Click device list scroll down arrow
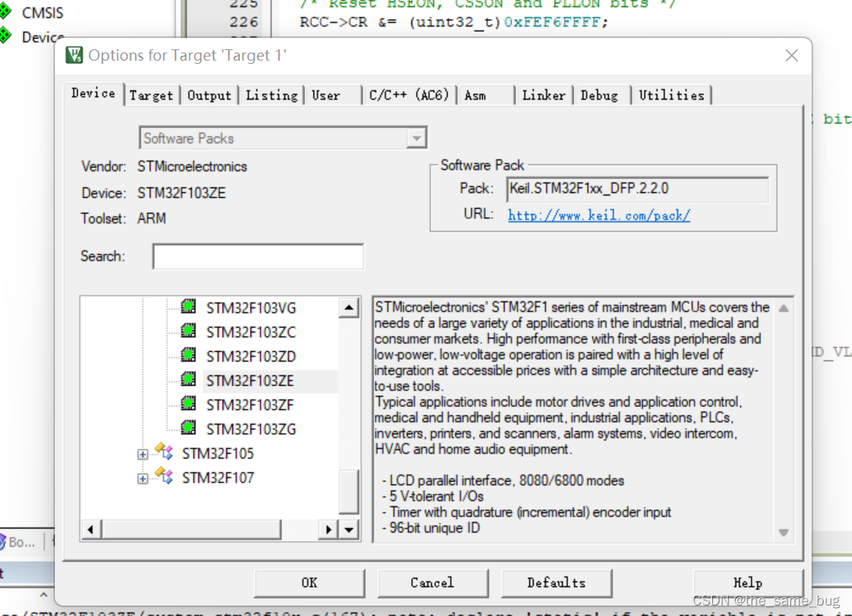This screenshot has height=616, width=852. (349, 529)
